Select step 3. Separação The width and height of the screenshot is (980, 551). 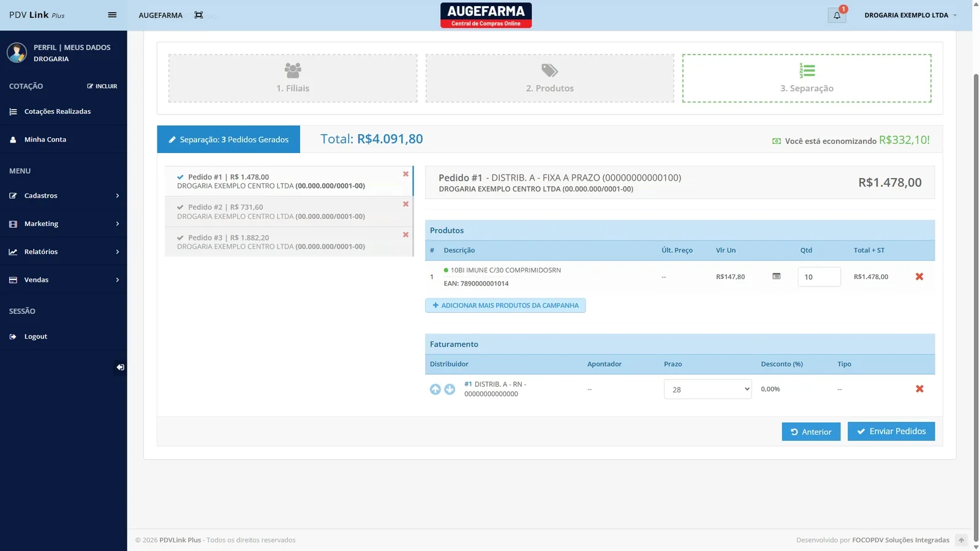[807, 78]
